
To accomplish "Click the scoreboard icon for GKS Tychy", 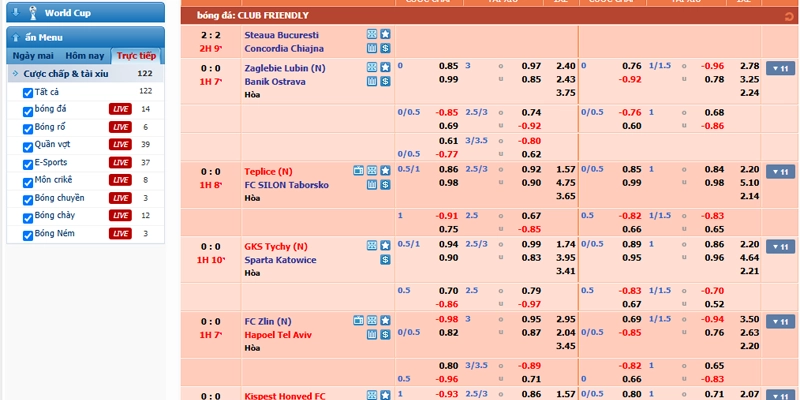I will 372,246.
